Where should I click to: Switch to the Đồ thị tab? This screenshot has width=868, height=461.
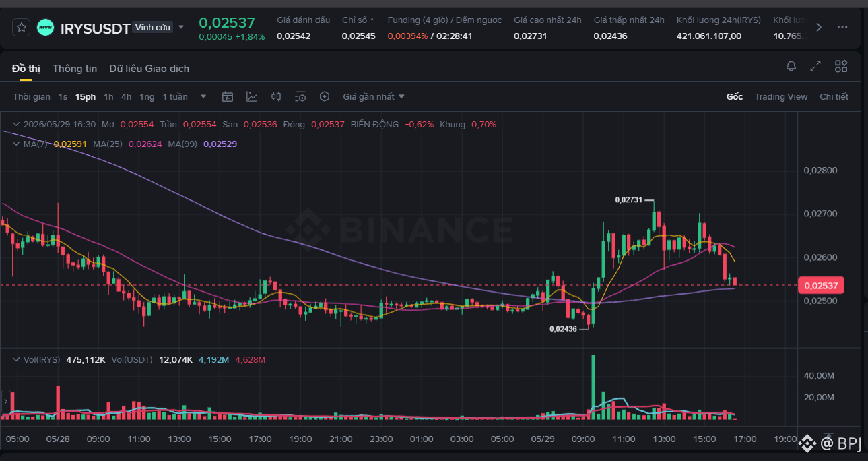click(x=26, y=68)
